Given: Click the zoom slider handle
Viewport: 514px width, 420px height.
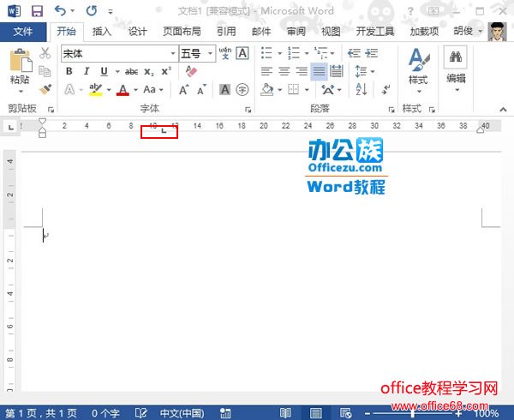Looking at the screenshot, I should tap(413, 413).
